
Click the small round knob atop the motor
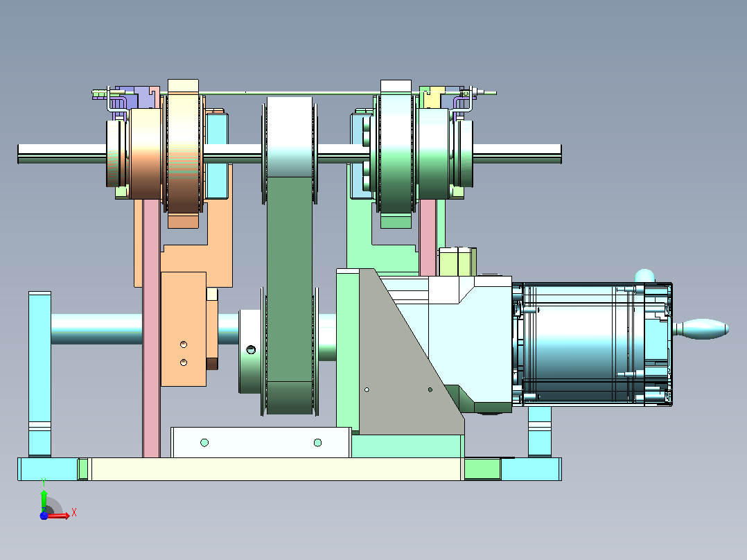tap(644, 276)
